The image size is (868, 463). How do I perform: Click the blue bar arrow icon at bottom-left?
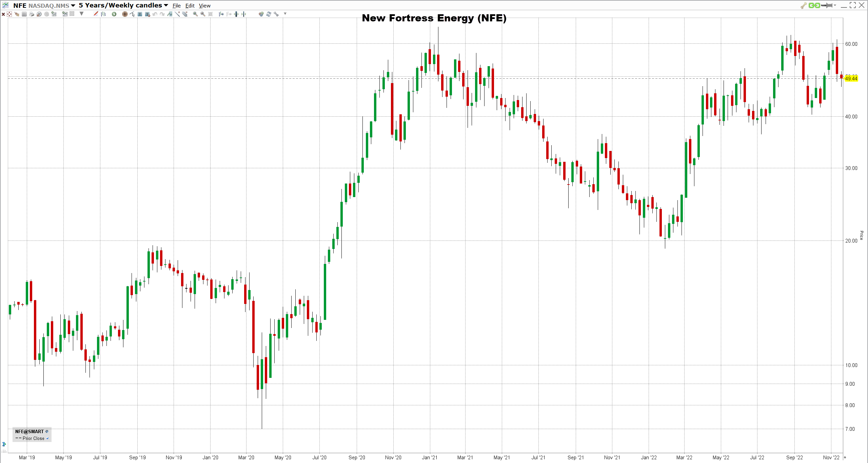tap(4, 444)
